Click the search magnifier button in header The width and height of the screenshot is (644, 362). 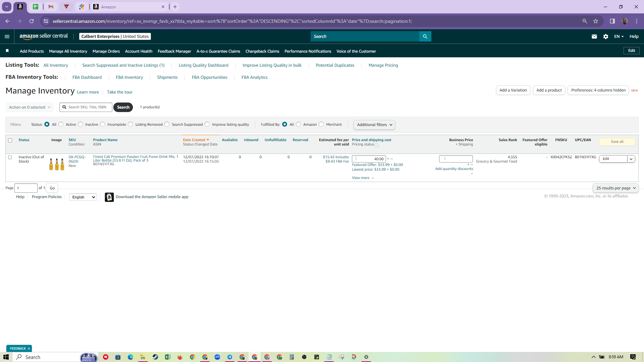click(x=425, y=36)
